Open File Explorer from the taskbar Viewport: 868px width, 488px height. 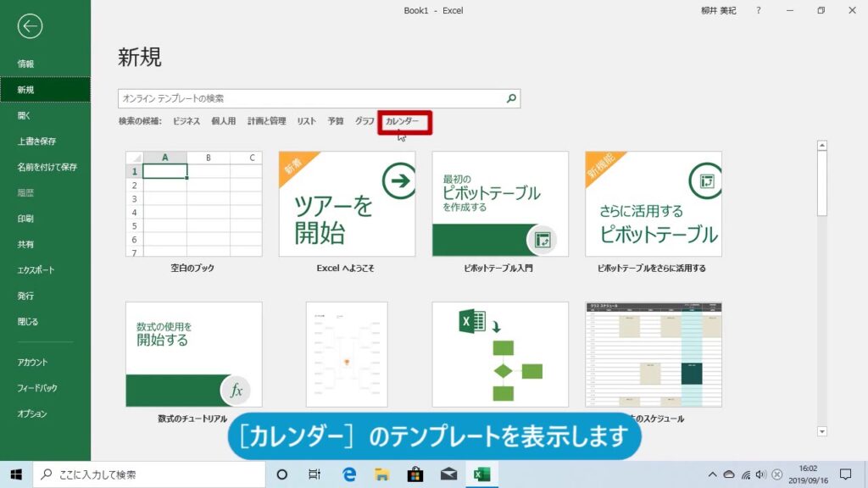coord(381,474)
